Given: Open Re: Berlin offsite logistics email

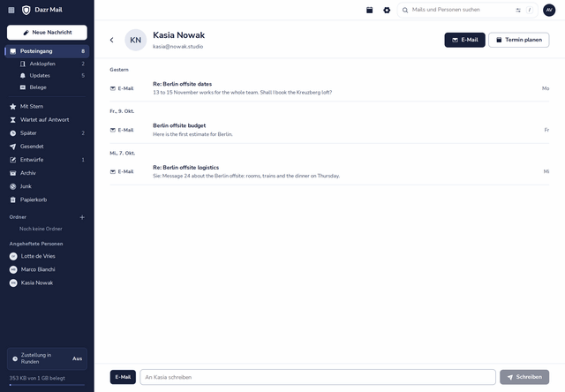Looking at the screenshot, I should coord(329,172).
